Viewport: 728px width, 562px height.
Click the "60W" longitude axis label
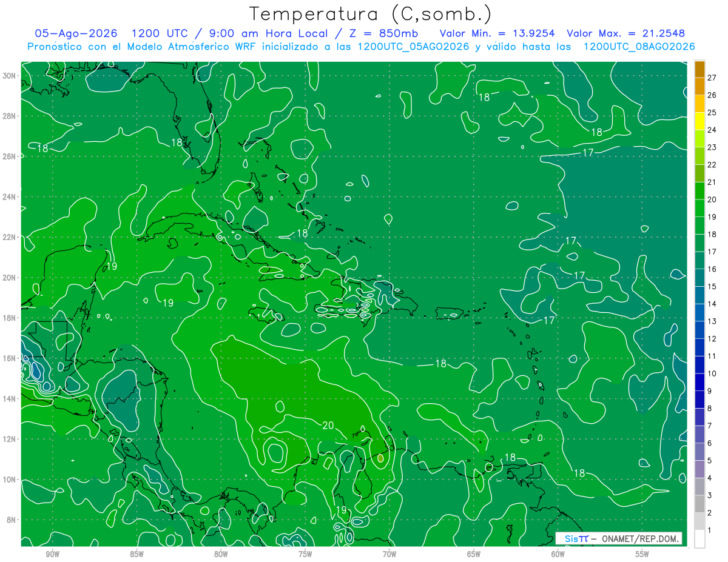click(558, 554)
